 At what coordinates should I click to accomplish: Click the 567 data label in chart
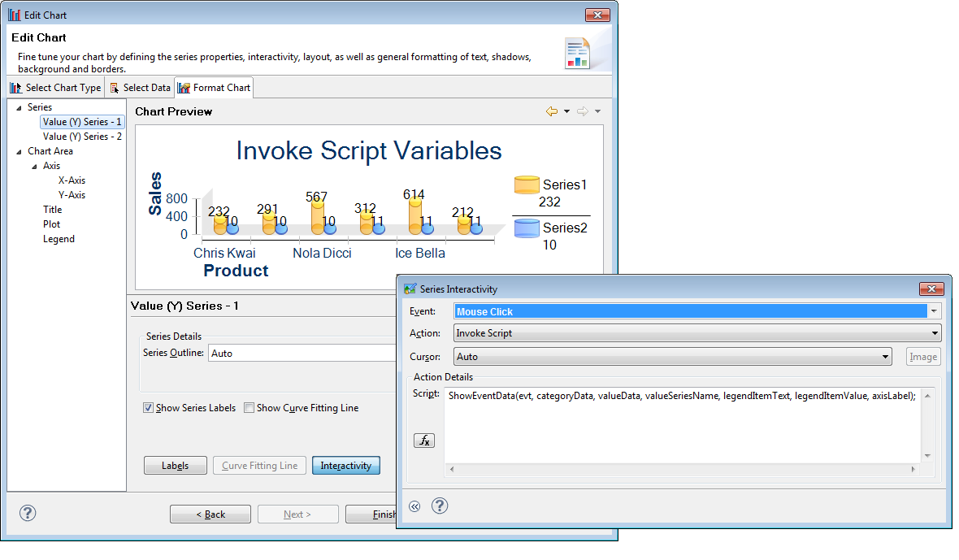(316, 197)
